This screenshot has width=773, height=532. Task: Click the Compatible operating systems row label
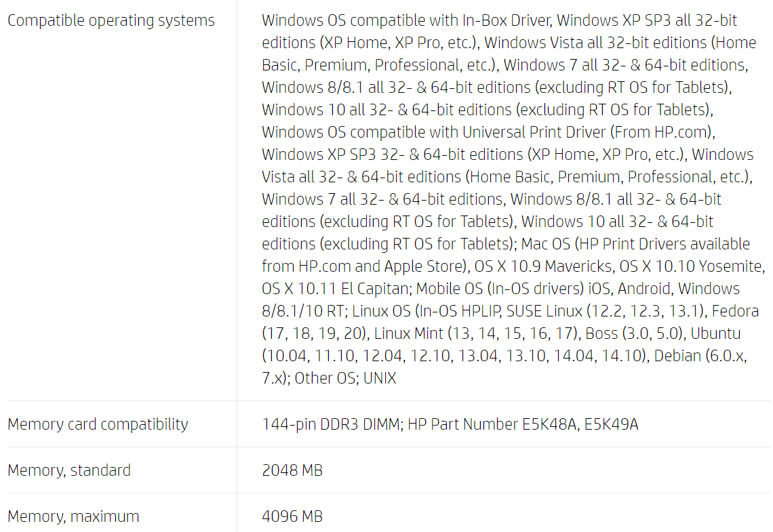(111, 20)
